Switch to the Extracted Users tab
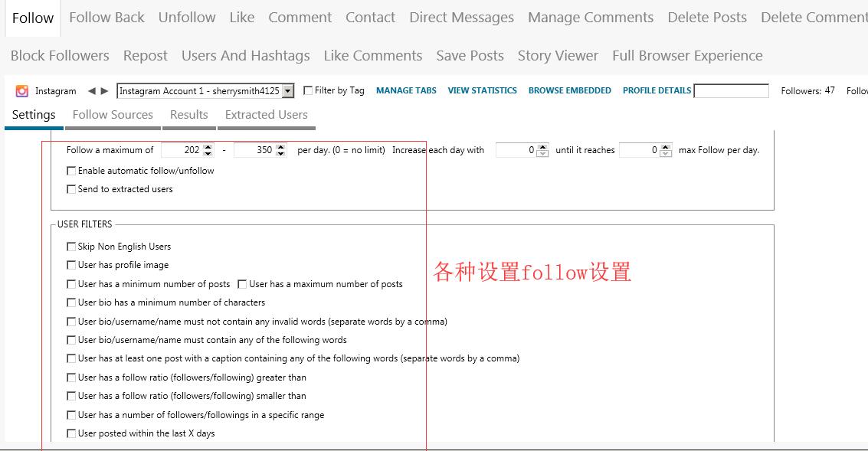This screenshot has height=451, width=868. pyautogui.click(x=266, y=114)
